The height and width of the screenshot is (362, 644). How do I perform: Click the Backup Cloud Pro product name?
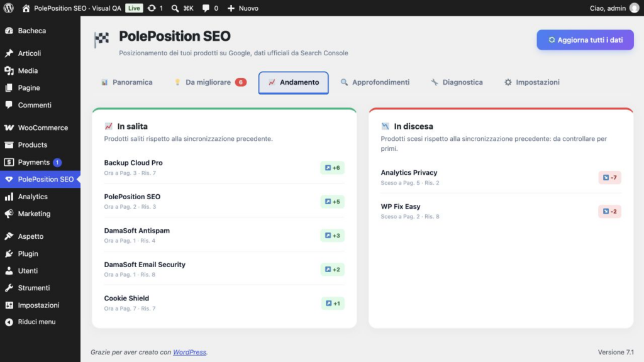pos(133,163)
